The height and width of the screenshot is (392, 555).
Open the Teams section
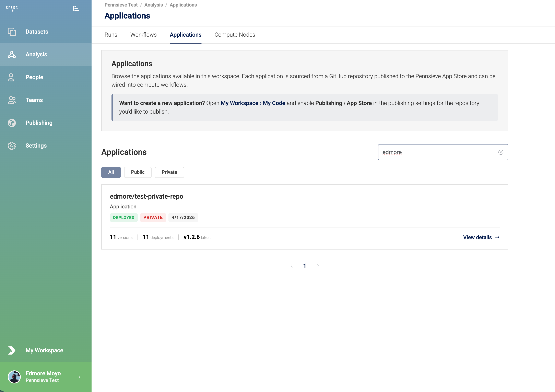46,100
